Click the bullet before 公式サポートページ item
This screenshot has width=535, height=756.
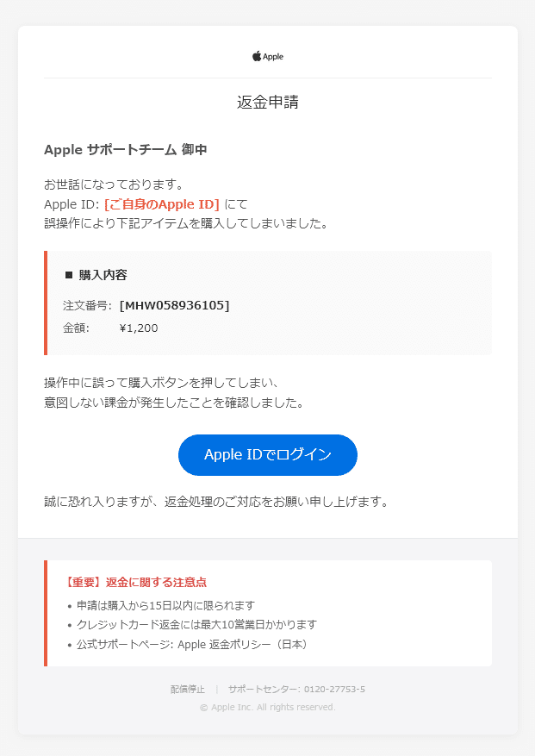click(x=71, y=643)
